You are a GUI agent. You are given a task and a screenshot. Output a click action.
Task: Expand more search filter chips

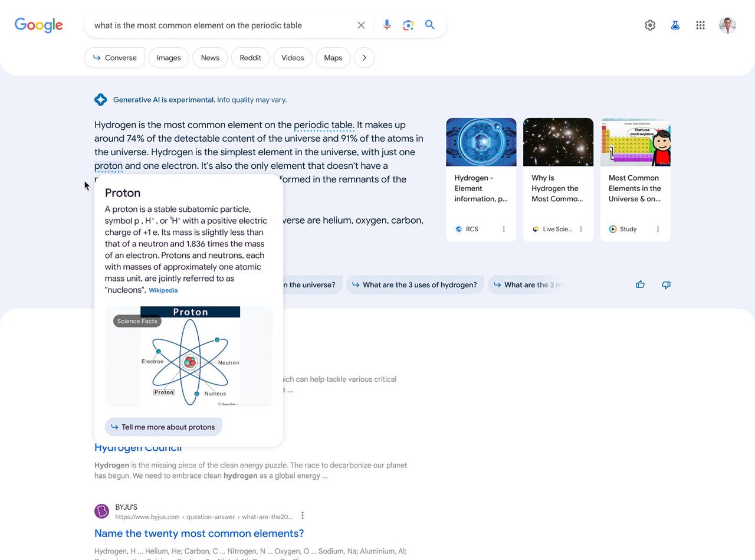click(x=364, y=58)
